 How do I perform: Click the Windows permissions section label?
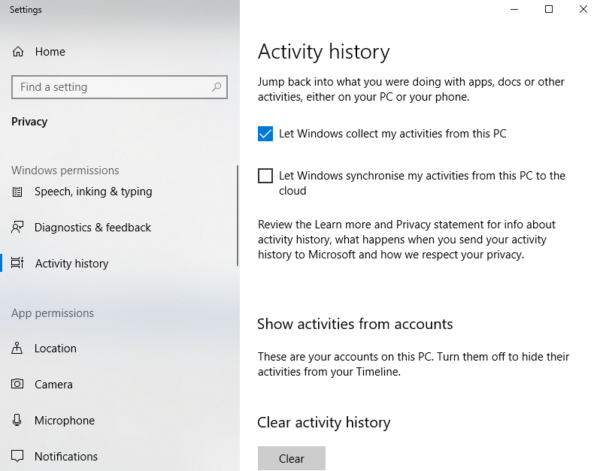point(65,170)
